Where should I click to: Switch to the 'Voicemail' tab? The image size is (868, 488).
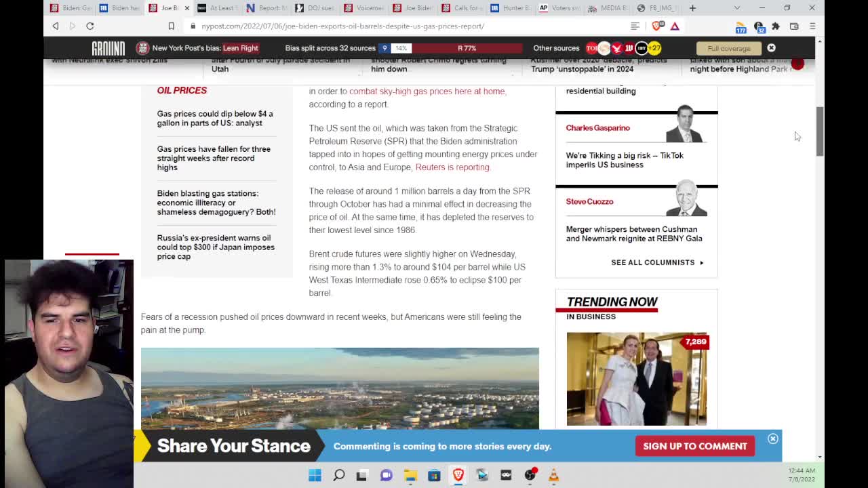363,8
